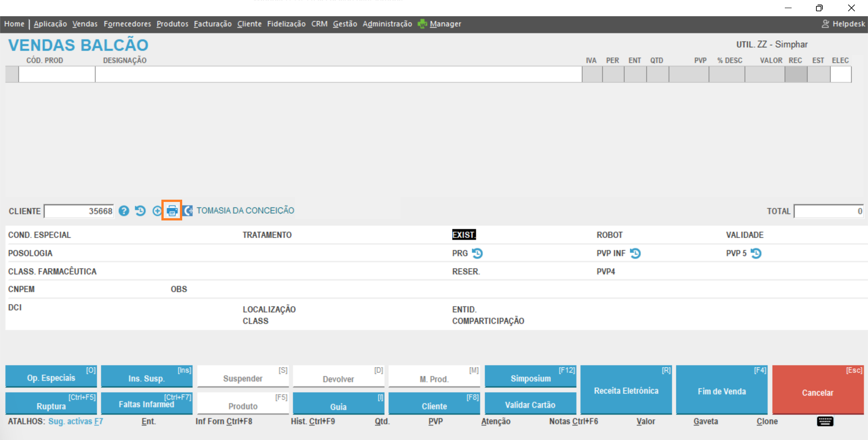Open the Helpdesk user icon

tap(826, 24)
